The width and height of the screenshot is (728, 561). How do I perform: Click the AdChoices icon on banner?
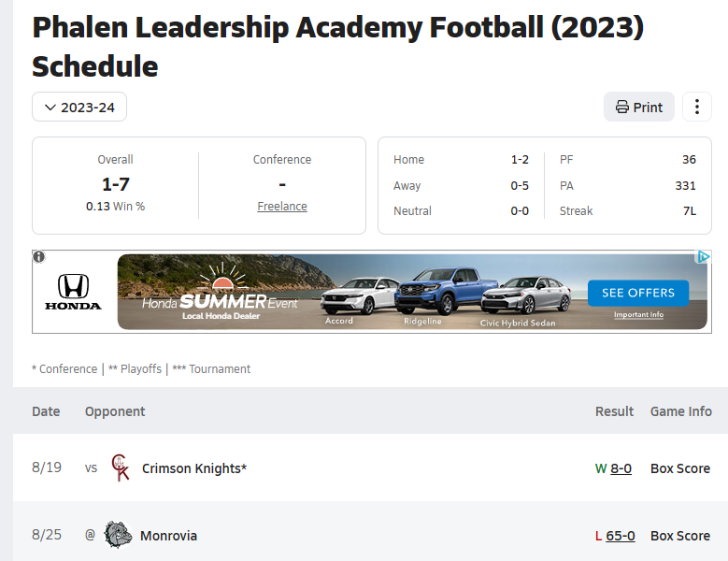(x=704, y=257)
